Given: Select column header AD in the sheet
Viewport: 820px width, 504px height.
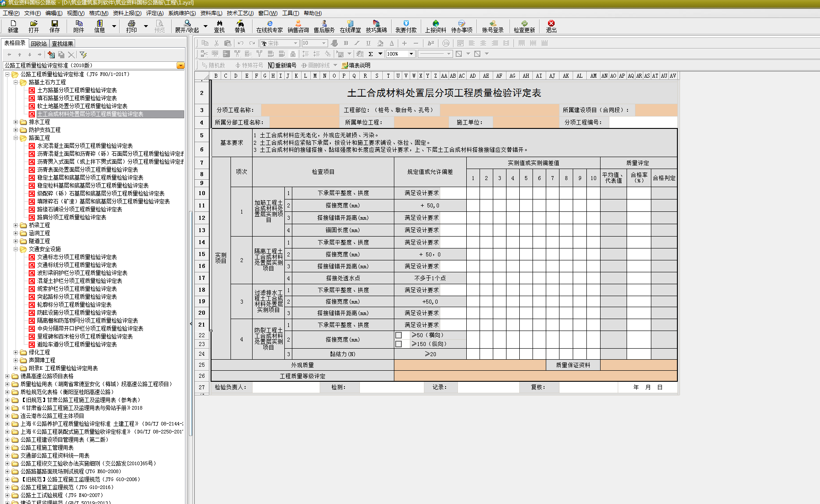Looking at the screenshot, I should pos(473,76).
